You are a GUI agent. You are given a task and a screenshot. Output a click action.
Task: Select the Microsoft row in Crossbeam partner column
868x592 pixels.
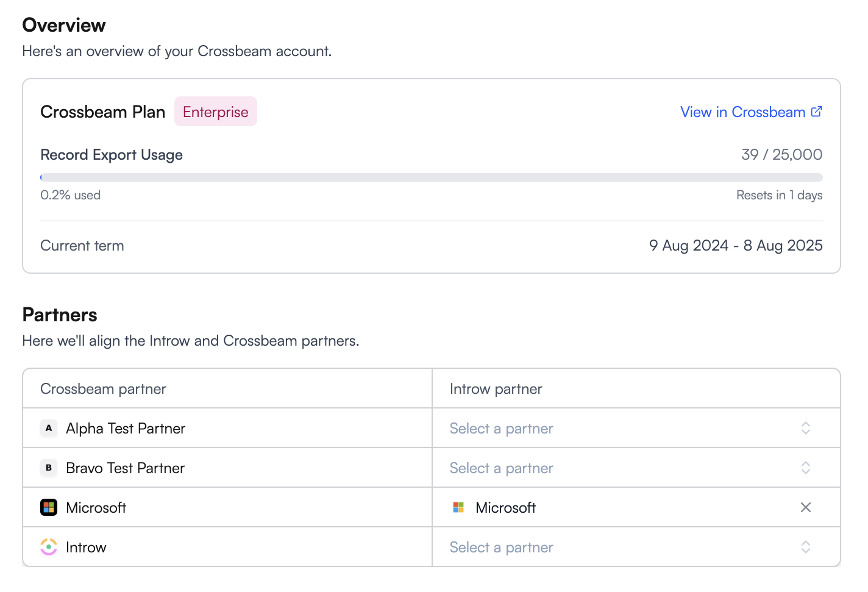pos(96,508)
